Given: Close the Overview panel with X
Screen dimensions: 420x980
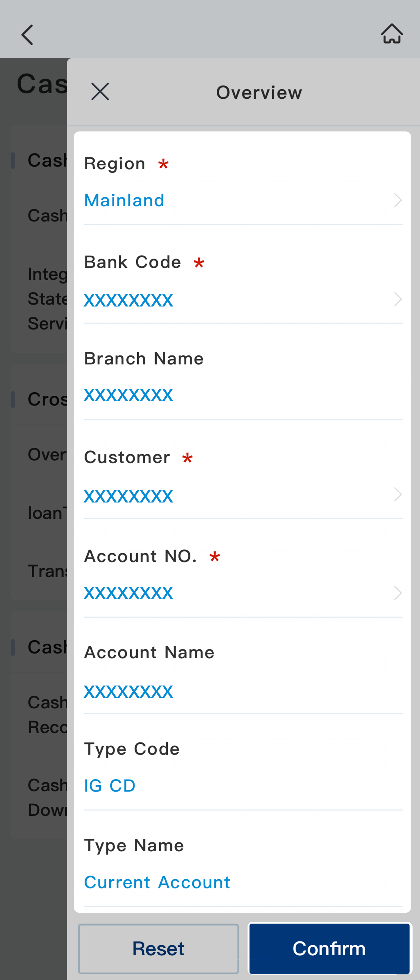Looking at the screenshot, I should 100,92.
